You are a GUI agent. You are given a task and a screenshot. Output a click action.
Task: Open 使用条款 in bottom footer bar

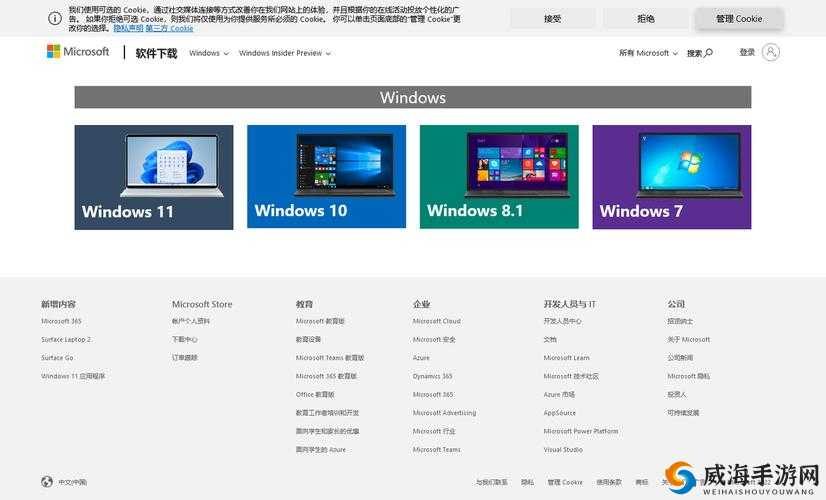tap(609, 482)
